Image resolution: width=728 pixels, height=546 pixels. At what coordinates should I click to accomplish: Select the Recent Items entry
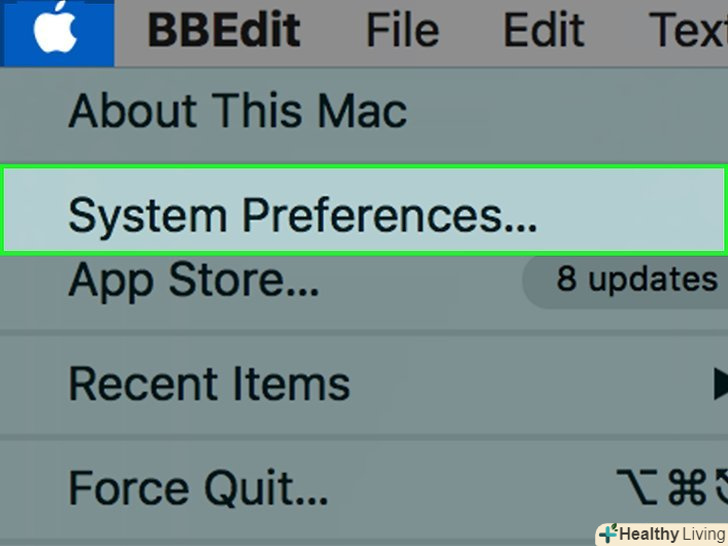pyautogui.click(x=209, y=383)
